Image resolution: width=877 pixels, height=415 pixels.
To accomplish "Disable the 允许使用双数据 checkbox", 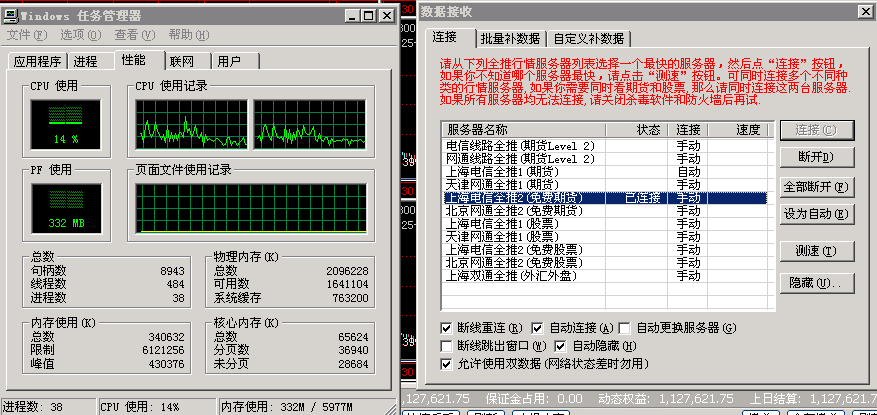I will (x=447, y=365).
